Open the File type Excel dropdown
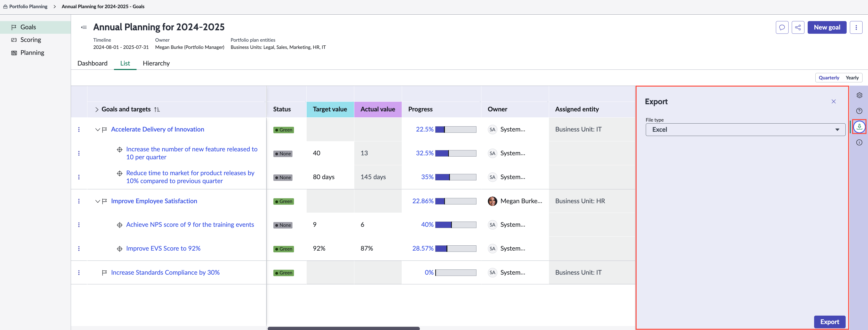Screen dimensions: 868x330 (x=745, y=130)
